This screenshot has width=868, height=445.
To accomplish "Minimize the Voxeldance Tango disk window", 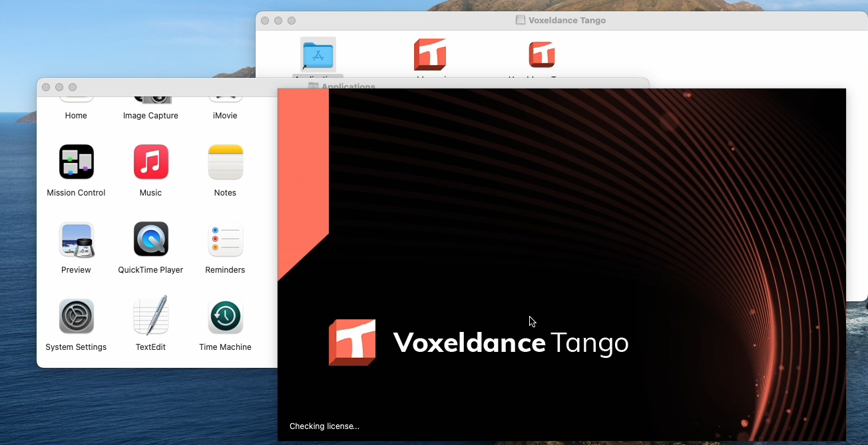I will (x=278, y=21).
